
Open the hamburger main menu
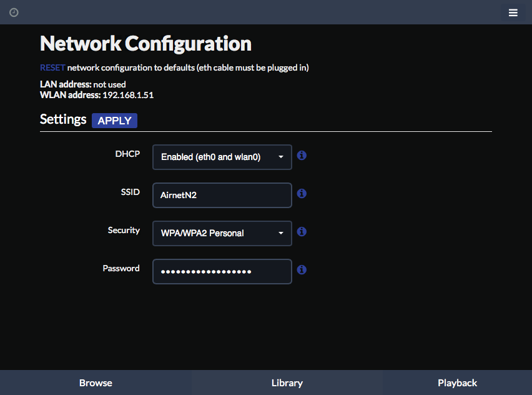tap(513, 12)
